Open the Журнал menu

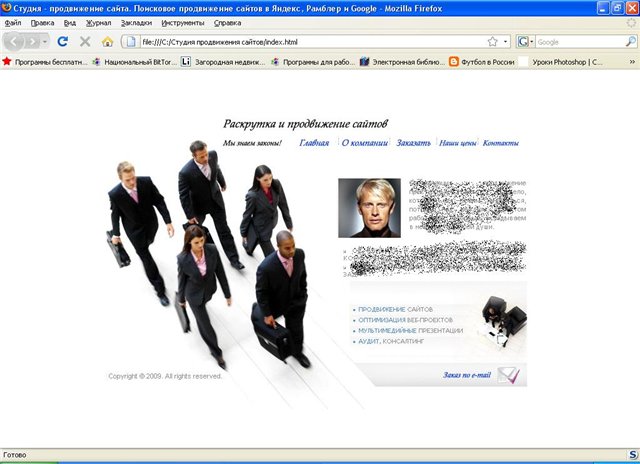(x=98, y=23)
